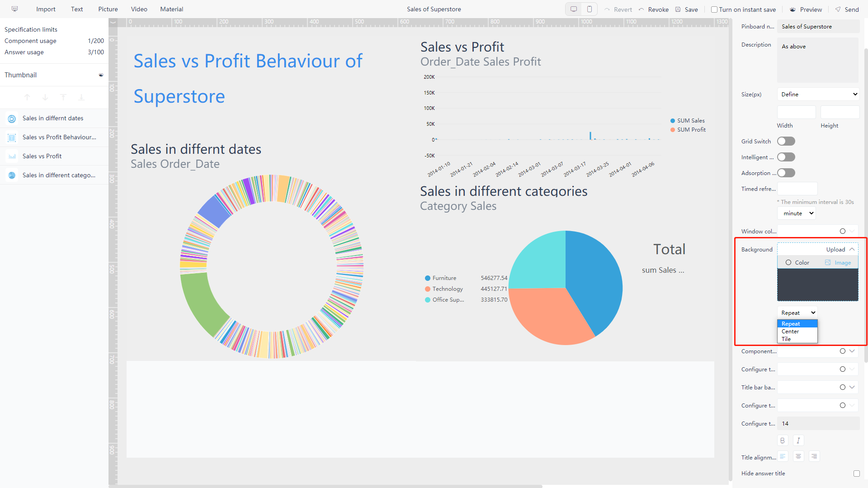Toggle the Adsorption switch

(786, 173)
